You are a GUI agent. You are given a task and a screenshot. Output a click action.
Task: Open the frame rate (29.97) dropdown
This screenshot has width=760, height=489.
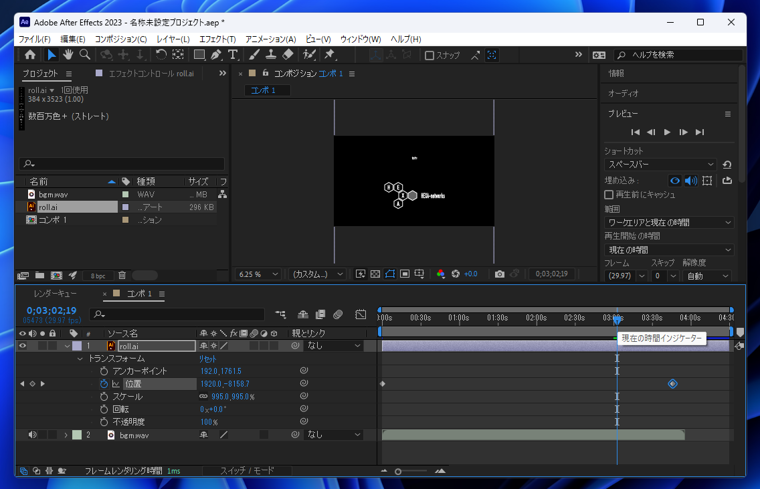[625, 276]
